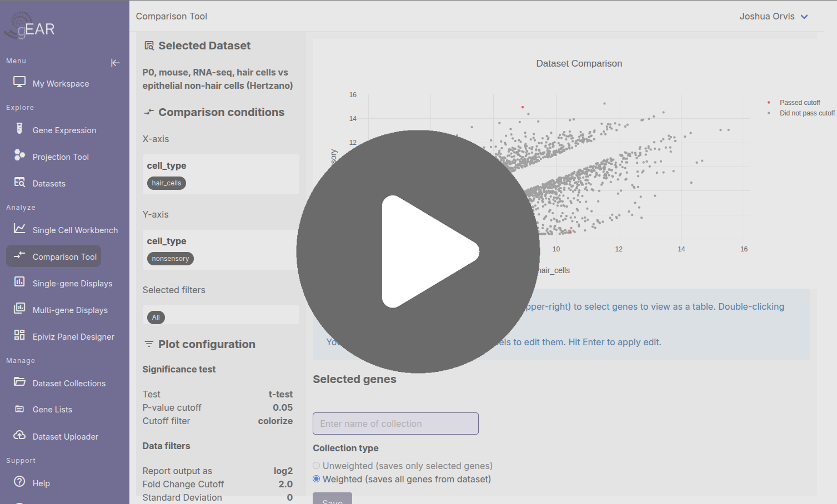Select the Gene Expression tool
Screen dimensions: 837x504
click(x=64, y=130)
